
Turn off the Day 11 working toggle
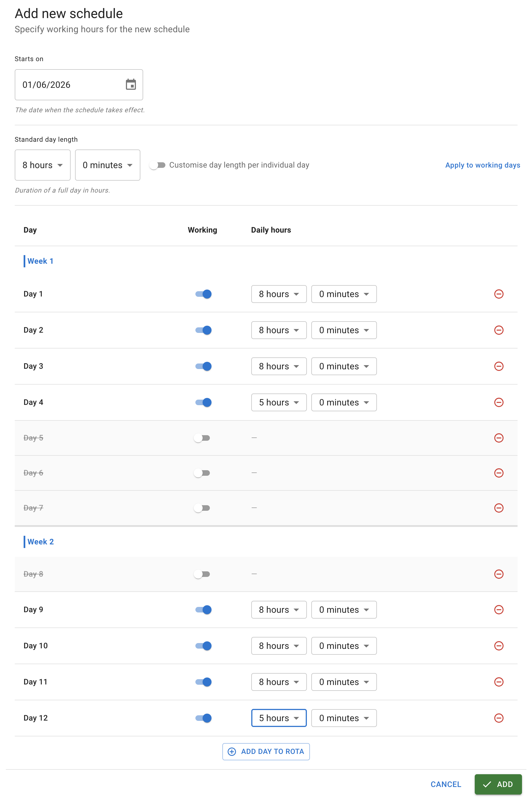click(203, 682)
